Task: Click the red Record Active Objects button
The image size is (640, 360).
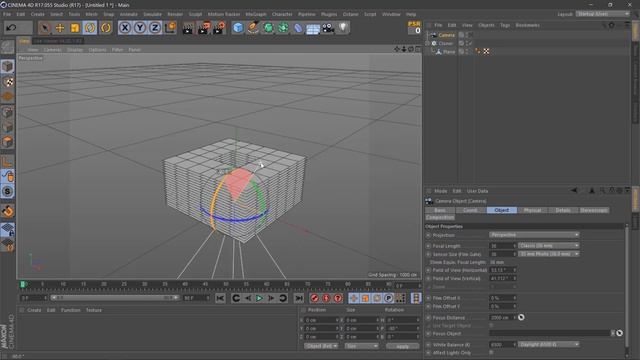Action: click(x=314, y=298)
